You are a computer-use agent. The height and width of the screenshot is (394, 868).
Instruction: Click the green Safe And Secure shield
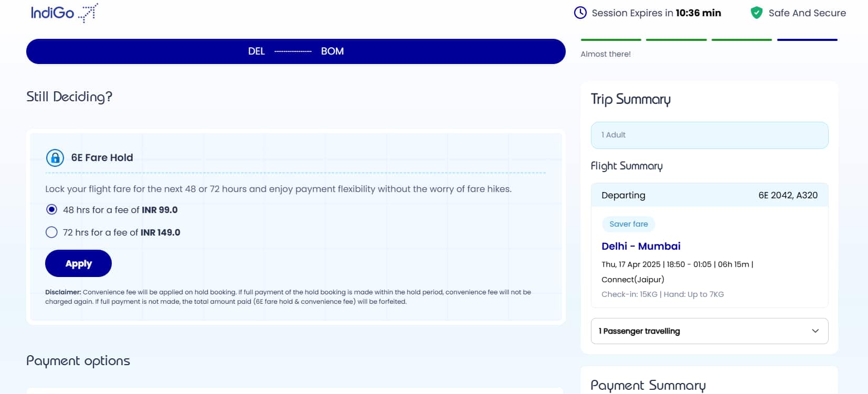click(x=756, y=13)
